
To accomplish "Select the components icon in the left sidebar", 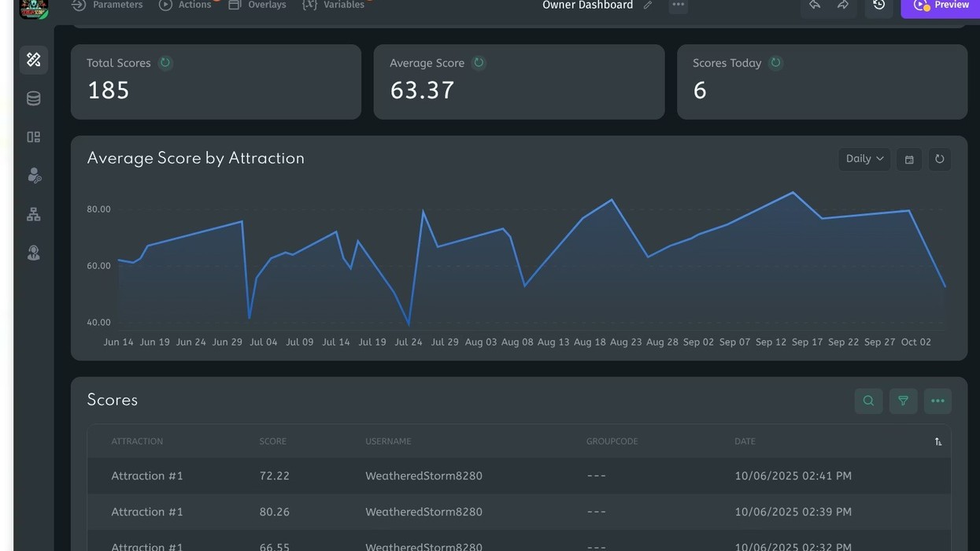I will 33,136.
